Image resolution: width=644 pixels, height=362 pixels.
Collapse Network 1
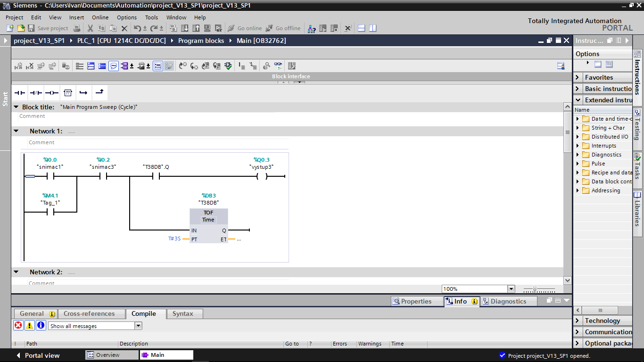[x=16, y=131]
